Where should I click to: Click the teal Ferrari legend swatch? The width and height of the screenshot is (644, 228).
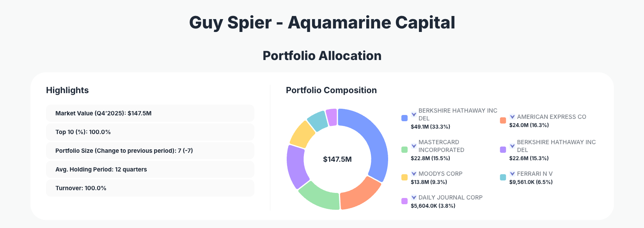[503, 177]
